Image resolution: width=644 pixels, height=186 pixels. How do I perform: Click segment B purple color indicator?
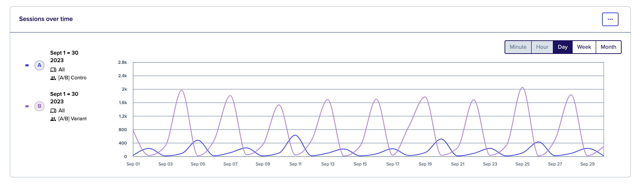27,106
